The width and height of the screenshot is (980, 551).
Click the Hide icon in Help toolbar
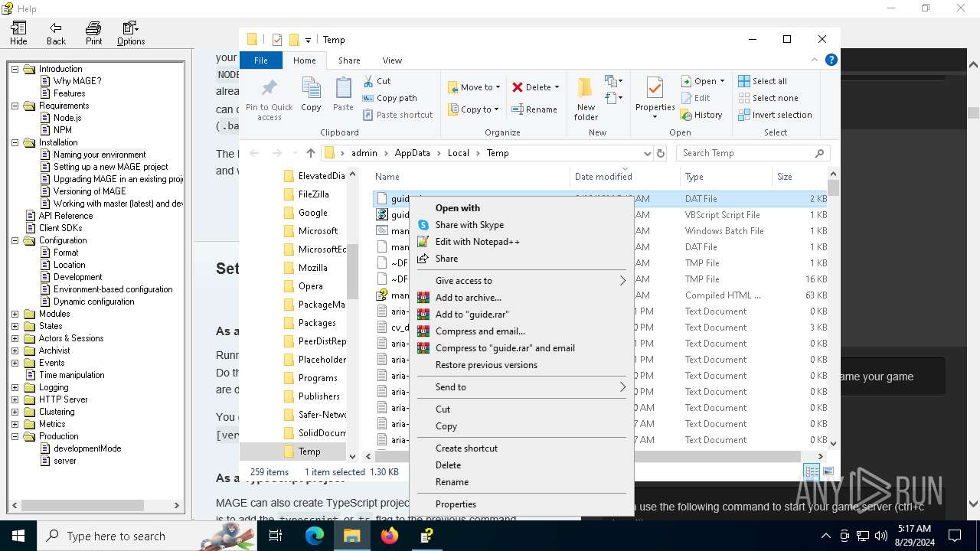point(18,34)
